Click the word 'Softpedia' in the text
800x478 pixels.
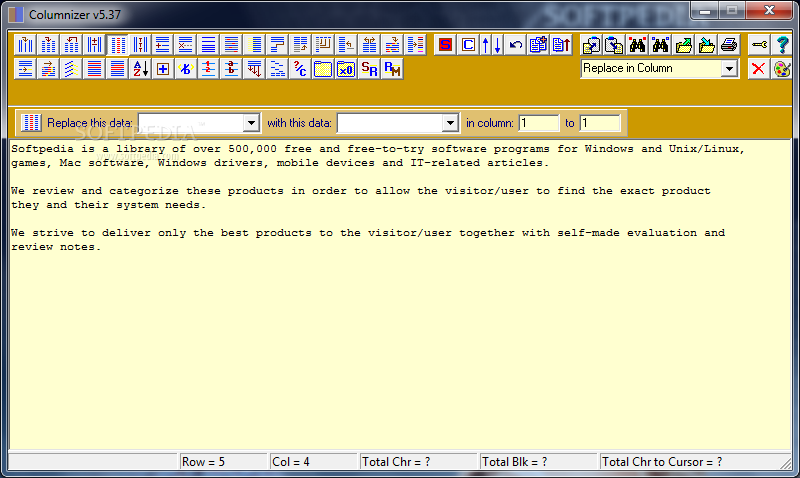(42, 149)
